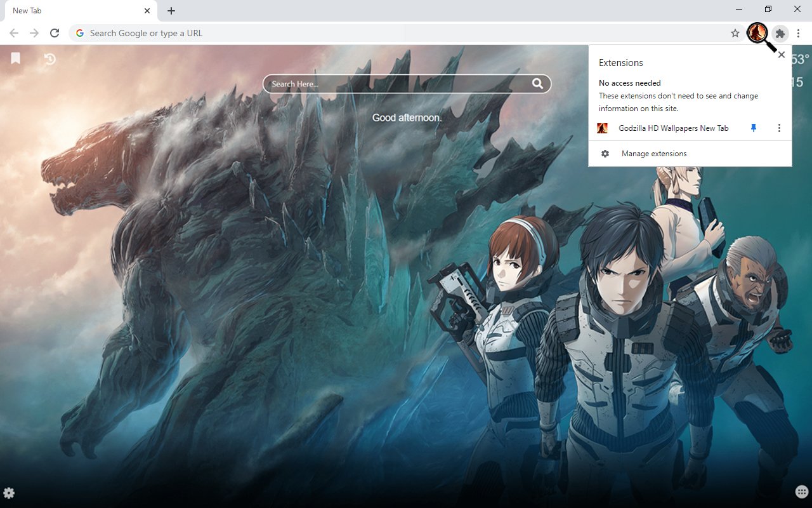Minimize the Chrome window
The width and height of the screenshot is (812, 508).
pos(740,9)
